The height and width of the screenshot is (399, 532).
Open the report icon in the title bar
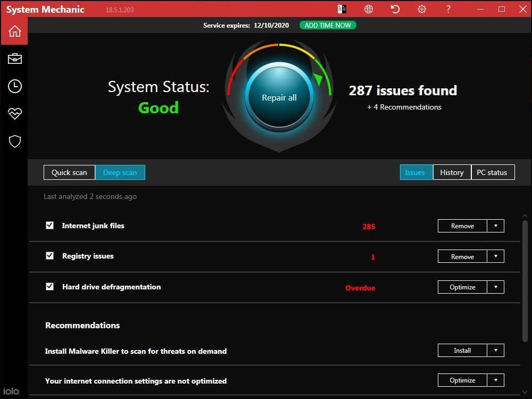(x=342, y=9)
